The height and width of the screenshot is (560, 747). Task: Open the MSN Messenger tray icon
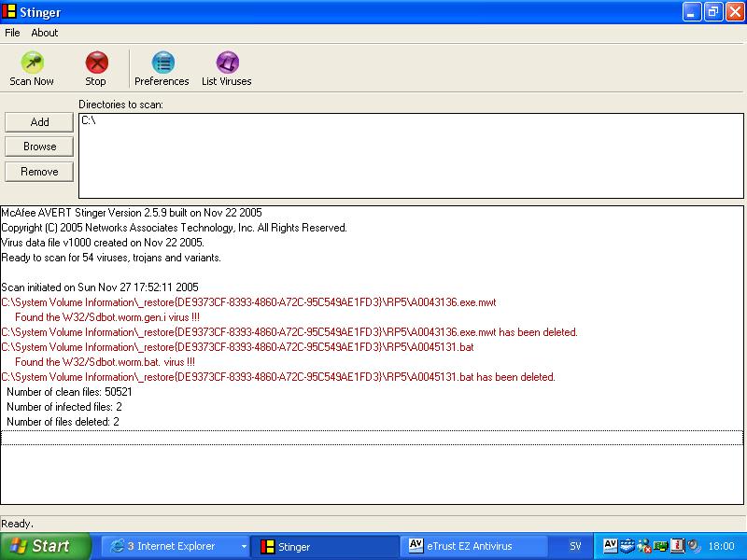tap(643, 546)
